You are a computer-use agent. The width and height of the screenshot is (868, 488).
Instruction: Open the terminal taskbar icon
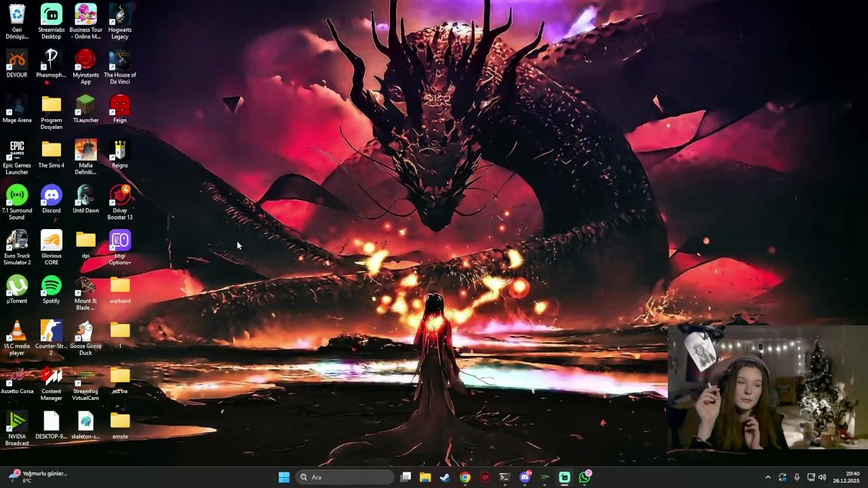[x=505, y=477]
